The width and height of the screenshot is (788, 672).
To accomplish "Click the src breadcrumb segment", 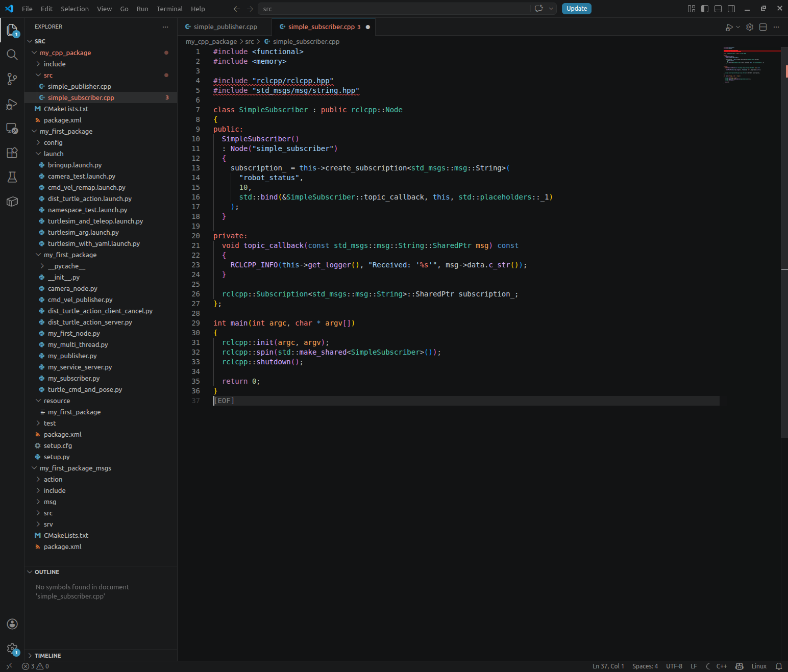I will coord(249,42).
